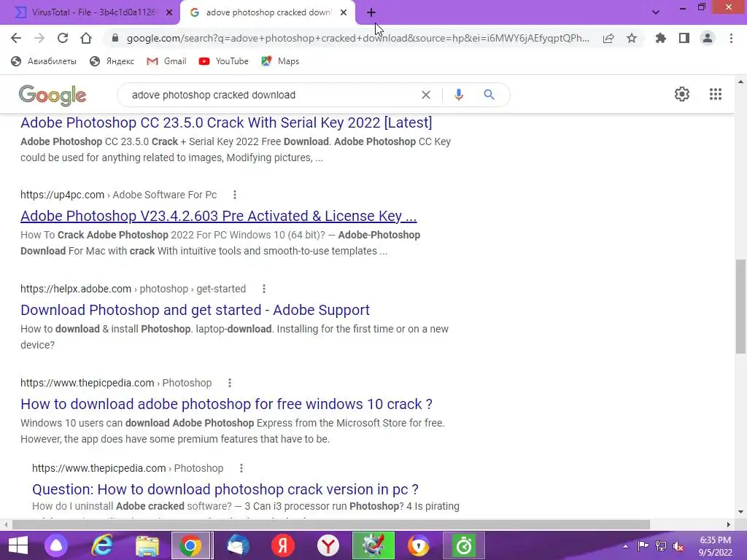Click the browser forward arrow

click(39, 38)
